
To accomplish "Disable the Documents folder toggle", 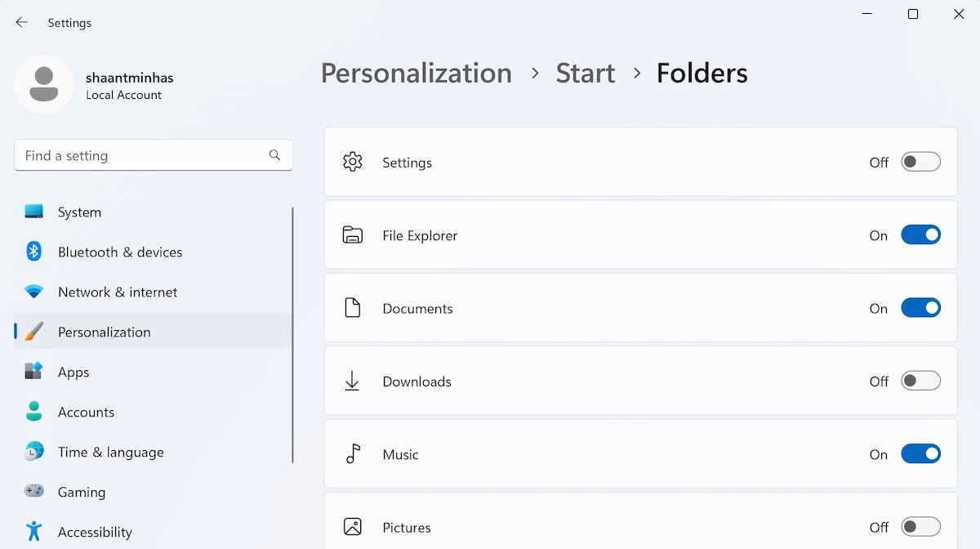I will [920, 308].
